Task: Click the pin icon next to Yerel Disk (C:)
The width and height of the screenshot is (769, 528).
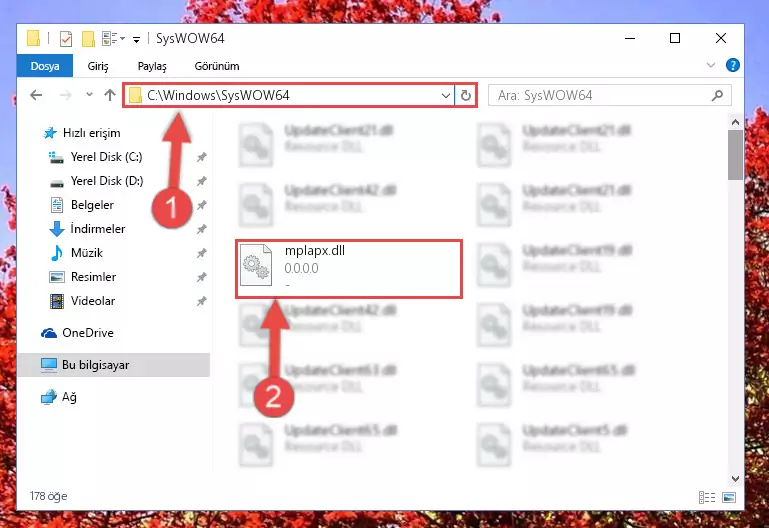Action: 202,157
